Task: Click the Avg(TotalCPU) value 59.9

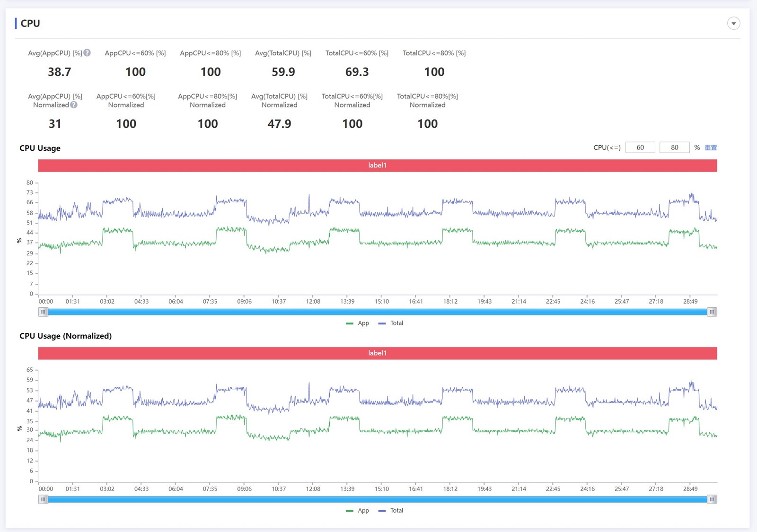Action: [283, 72]
